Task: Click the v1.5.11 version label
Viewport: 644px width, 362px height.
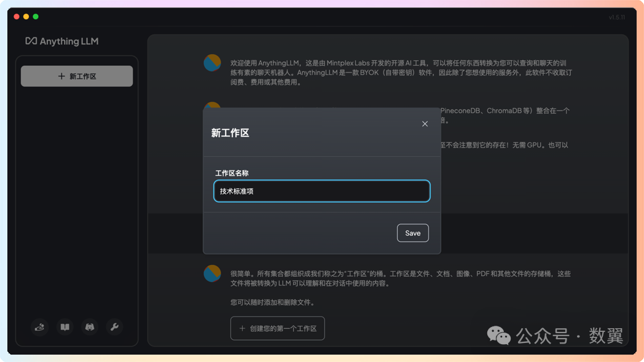Action: 616,17
